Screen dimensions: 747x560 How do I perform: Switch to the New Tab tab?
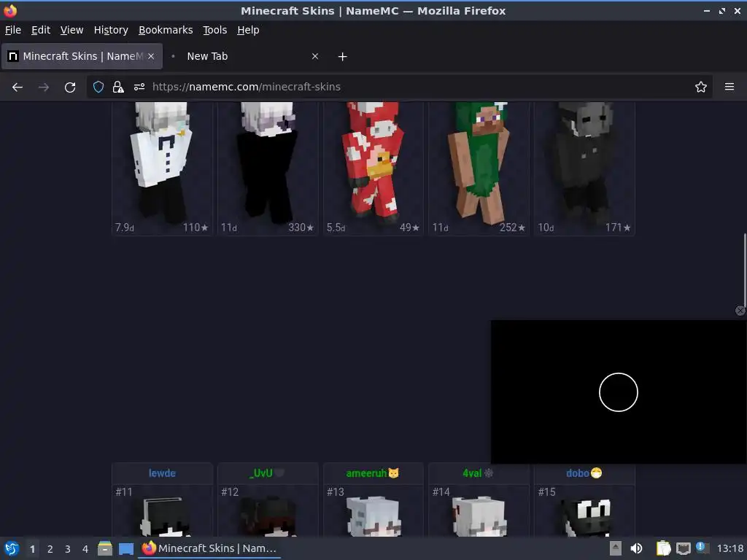[246, 56]
